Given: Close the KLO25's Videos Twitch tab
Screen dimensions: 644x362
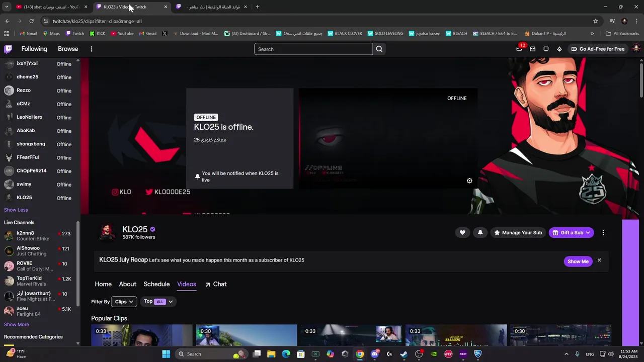Looking at the screenshot, I should [x=166, y=7].
